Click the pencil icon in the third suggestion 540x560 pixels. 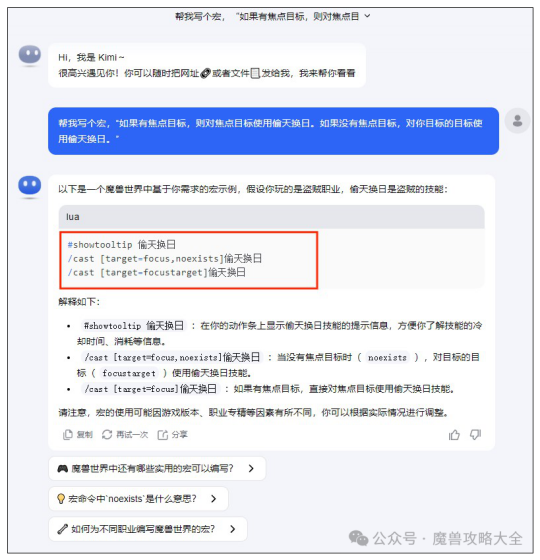coord(62,529)
